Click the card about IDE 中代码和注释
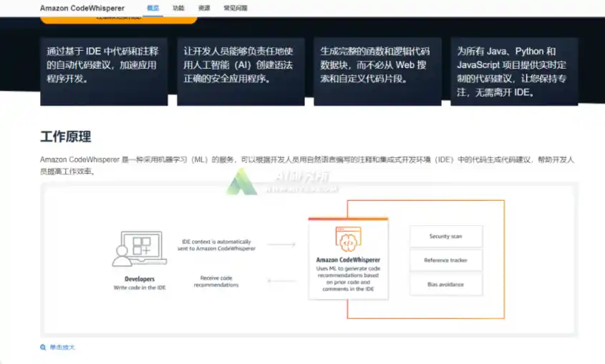Viewport: 605px width, 364px height. click(x=104, y=72)
